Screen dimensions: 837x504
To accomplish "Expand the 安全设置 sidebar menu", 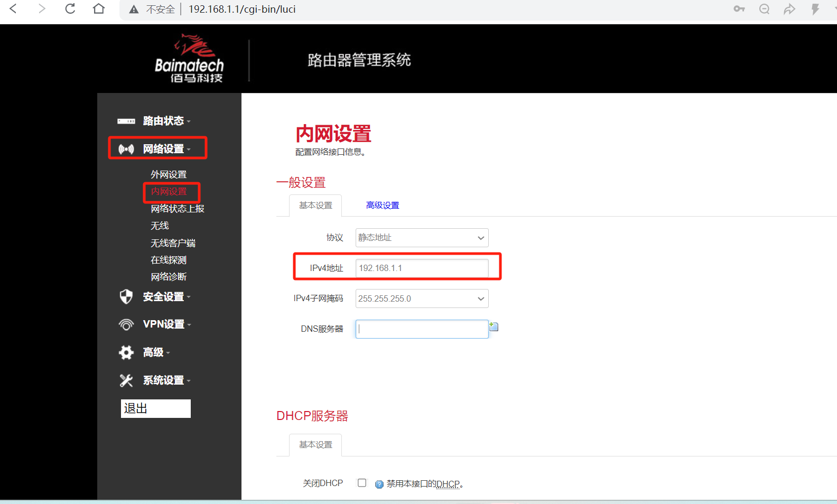I will pos(163,297).
